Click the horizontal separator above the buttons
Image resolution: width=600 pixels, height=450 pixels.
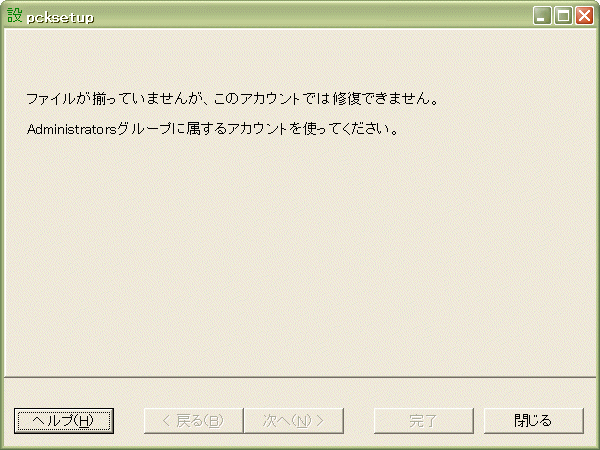[x=300, y=378]
